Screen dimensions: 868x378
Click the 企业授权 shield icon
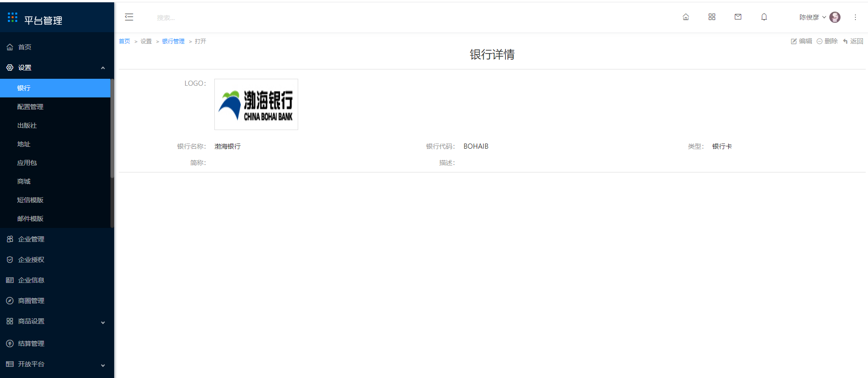point(10,260)
